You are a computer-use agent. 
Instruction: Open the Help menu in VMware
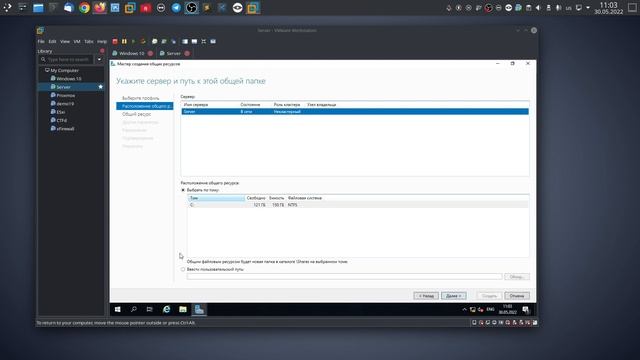pyautogui.click(x=102, y=42)
